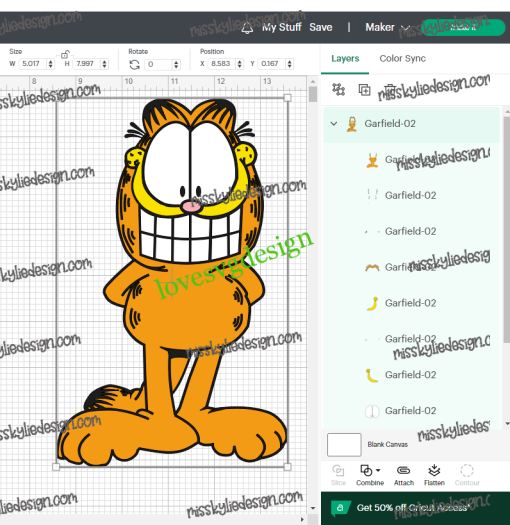Open My Stuff

click(x=282, y=27)
